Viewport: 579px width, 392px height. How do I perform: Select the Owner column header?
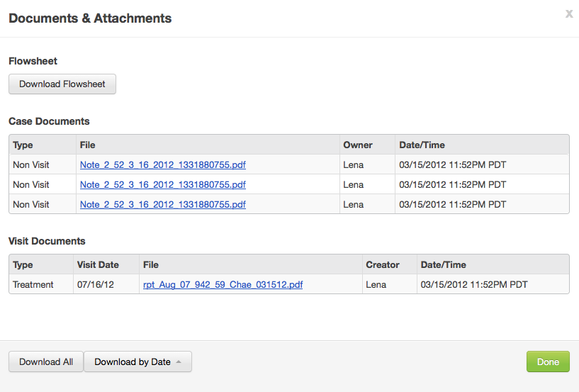358,145
